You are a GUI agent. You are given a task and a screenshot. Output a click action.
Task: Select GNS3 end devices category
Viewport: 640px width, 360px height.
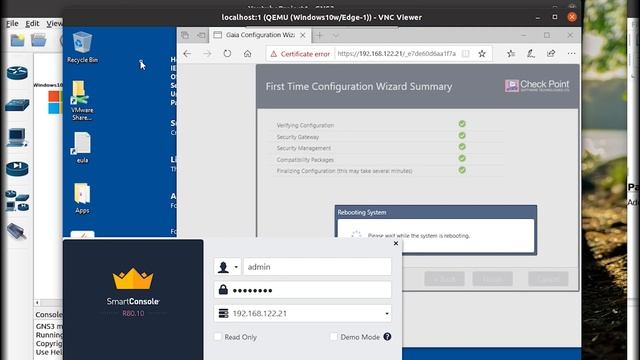[17, 137]
